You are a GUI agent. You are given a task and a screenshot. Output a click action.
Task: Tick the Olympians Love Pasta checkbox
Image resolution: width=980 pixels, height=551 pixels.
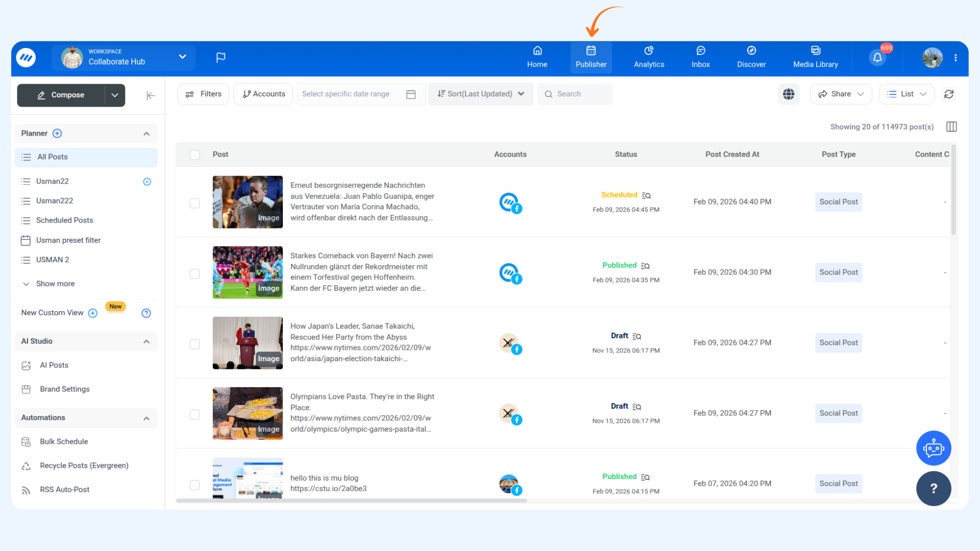194,415
